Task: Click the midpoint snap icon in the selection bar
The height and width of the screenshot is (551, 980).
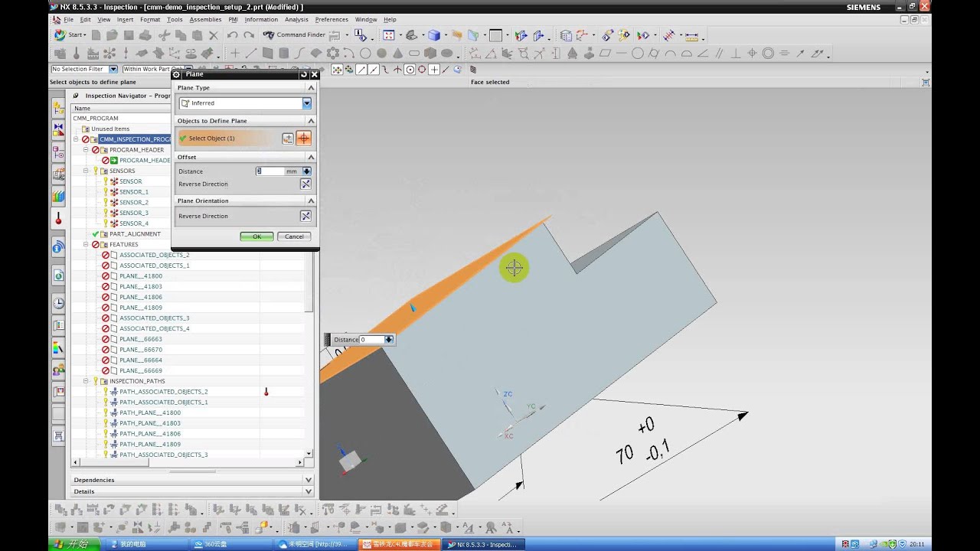Action: (x=374, y=69)
